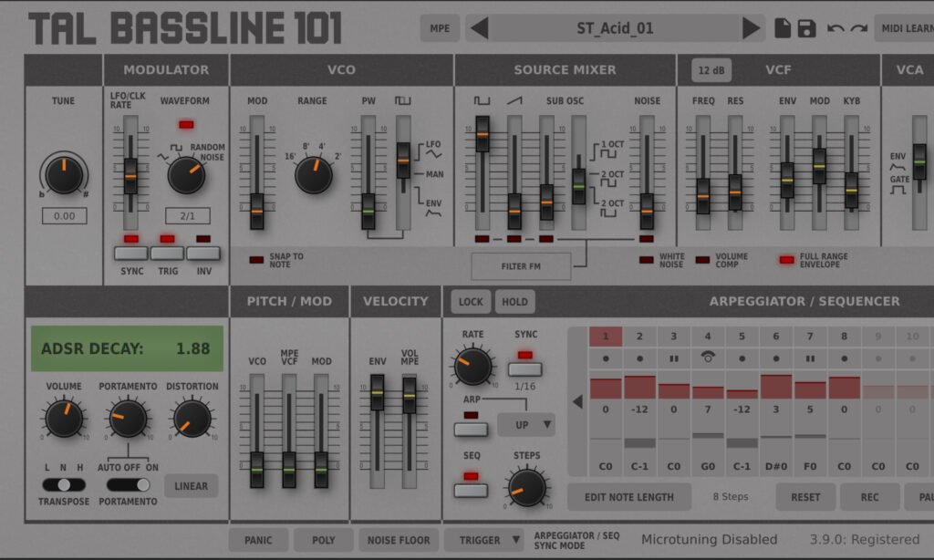Switch the 12 dB filter slope button
Viewport: 934px width, 560px height.
pyautogui.click(x=711, y=70)
